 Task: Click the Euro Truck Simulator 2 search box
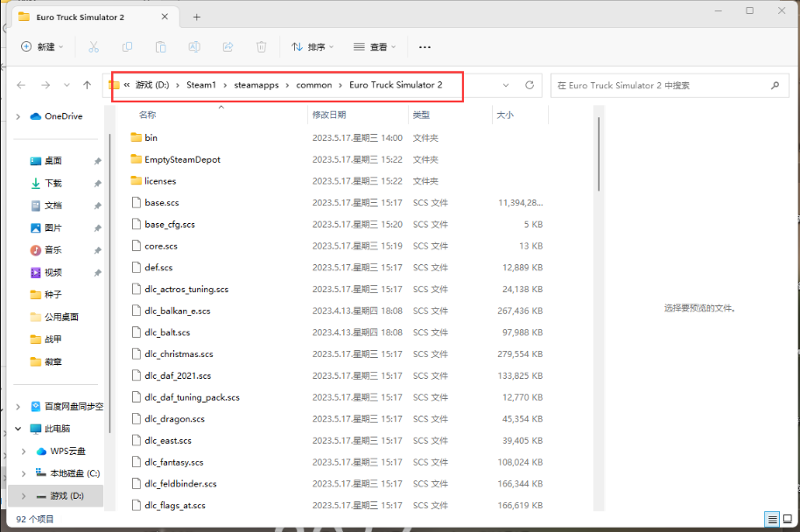(x=670, y=85)
